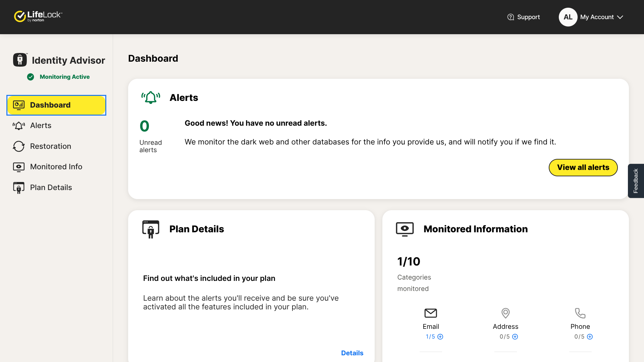Screen dimensions: 644x362
Task: Select the Dashboard sidebar item
Action: coord(56,105)
